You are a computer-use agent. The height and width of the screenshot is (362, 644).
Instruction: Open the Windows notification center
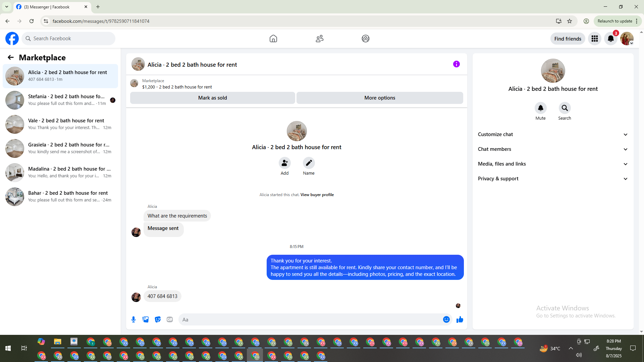[x=633, y=348]
